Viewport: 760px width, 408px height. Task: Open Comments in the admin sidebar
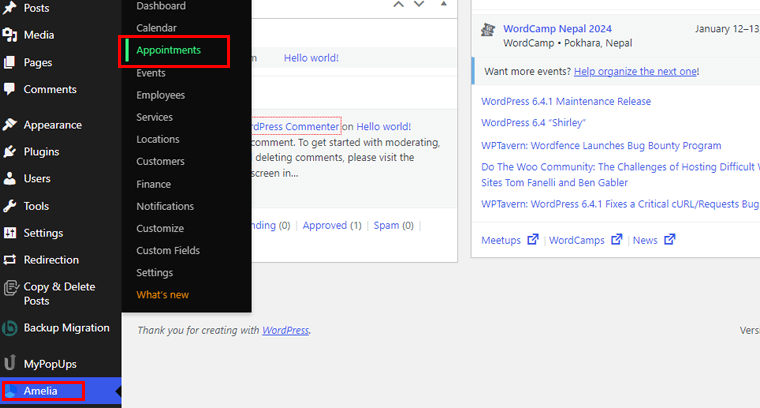click(x=50, y=89)
